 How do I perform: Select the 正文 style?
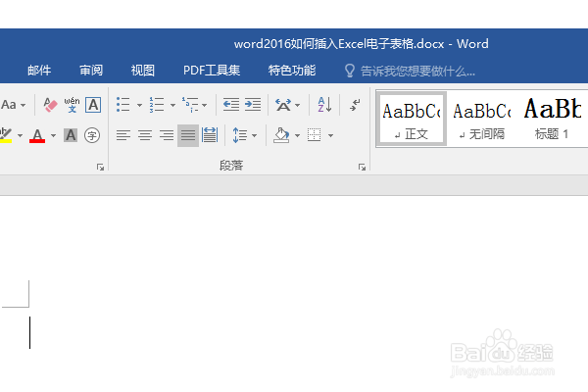pyautogui.click(x=412, y=119)
